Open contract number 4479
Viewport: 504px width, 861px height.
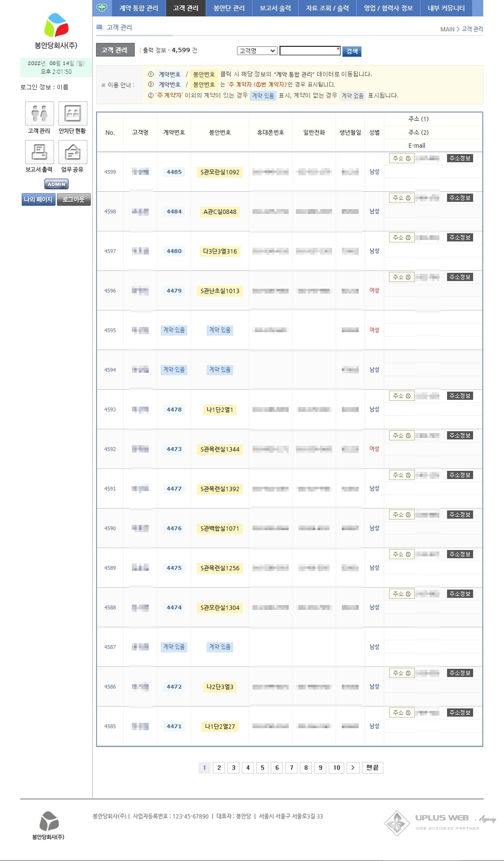click(x=174, y=291)
